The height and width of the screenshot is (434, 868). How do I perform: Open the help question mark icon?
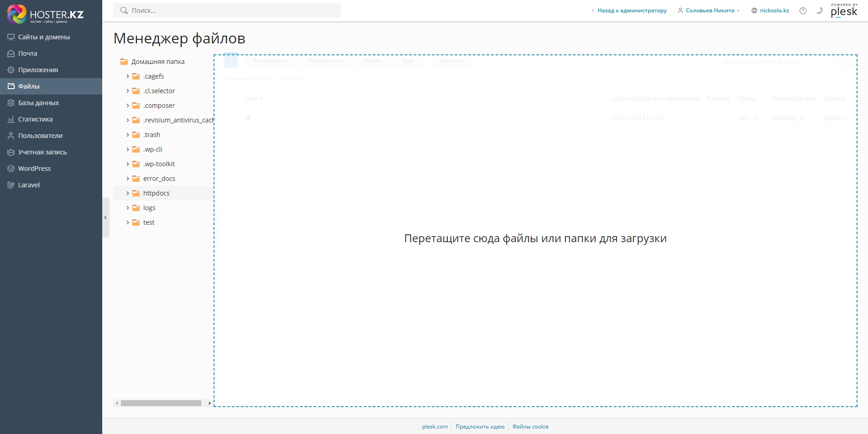pos(803,11)
